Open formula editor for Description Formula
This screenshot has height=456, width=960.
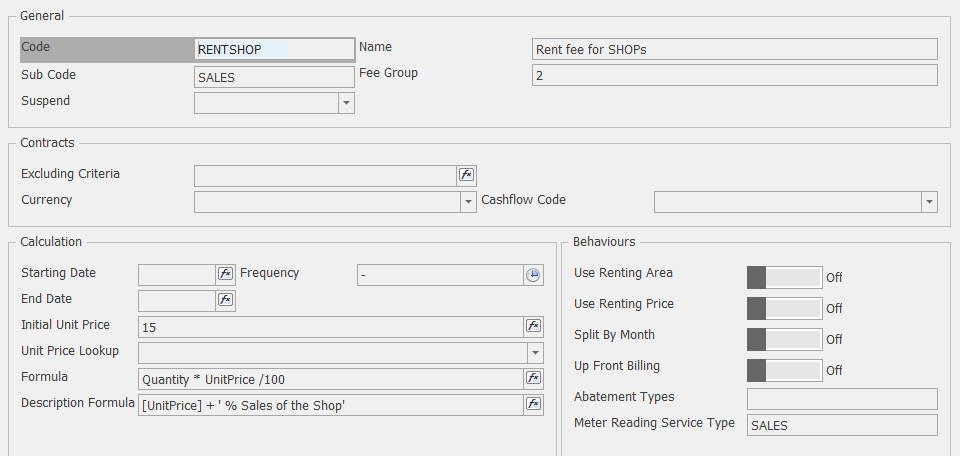533,404
